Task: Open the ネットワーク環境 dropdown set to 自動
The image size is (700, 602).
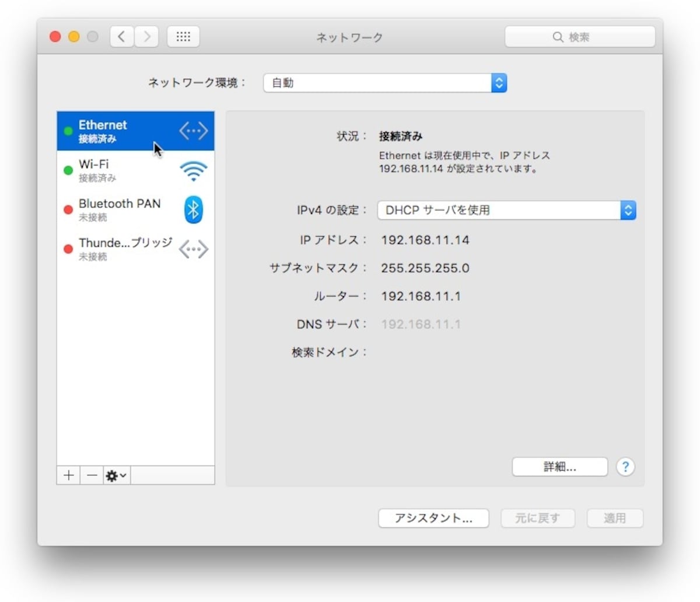Action: (385, 83)
